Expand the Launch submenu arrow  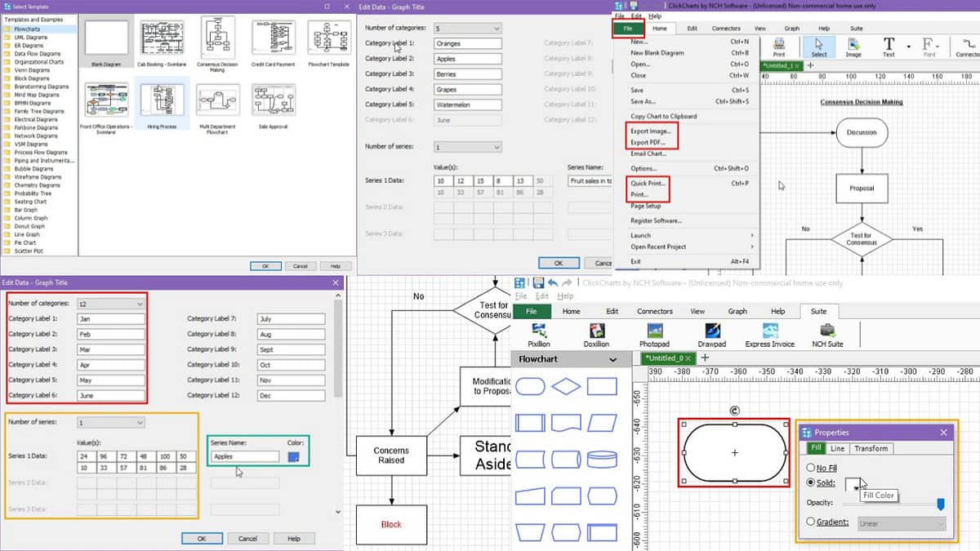(751, 235)
